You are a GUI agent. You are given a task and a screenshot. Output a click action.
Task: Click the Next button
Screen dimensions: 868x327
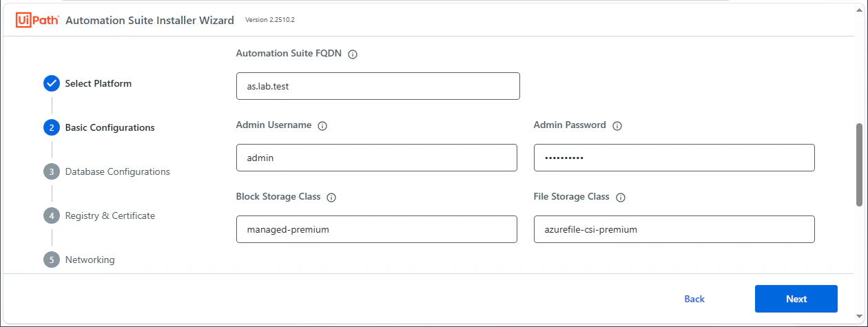coord(796,299)
